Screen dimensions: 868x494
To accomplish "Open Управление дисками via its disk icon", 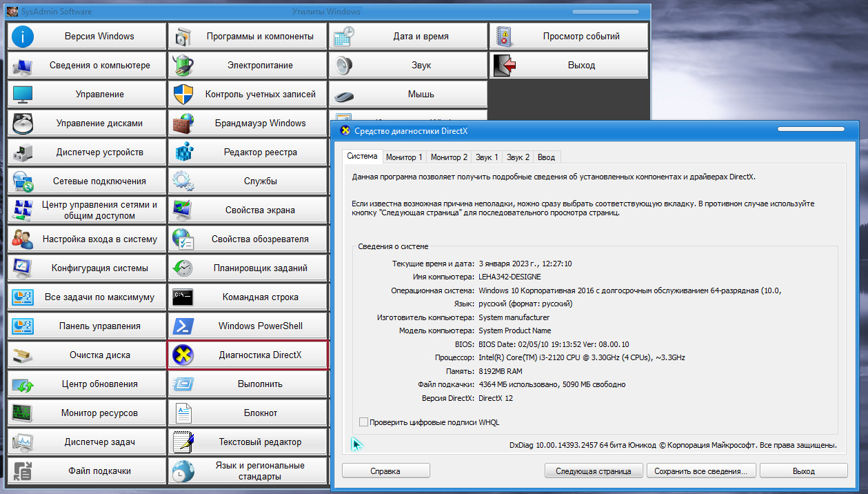I will pyautogui.click(x=23, y=123).
